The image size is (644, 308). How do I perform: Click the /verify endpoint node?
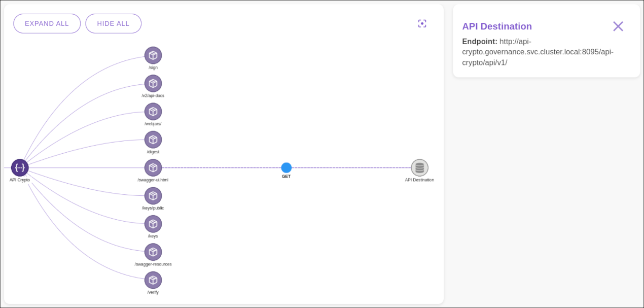[x=153, y=280]
